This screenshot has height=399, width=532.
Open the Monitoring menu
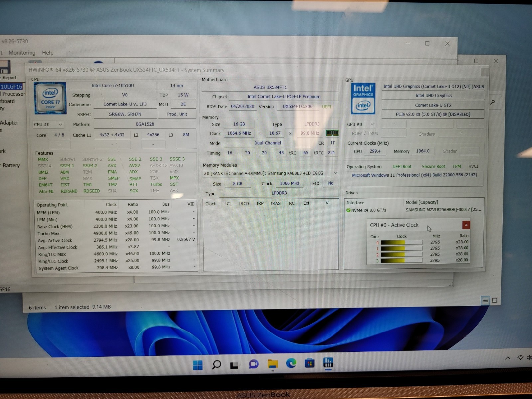pos(22,53)
